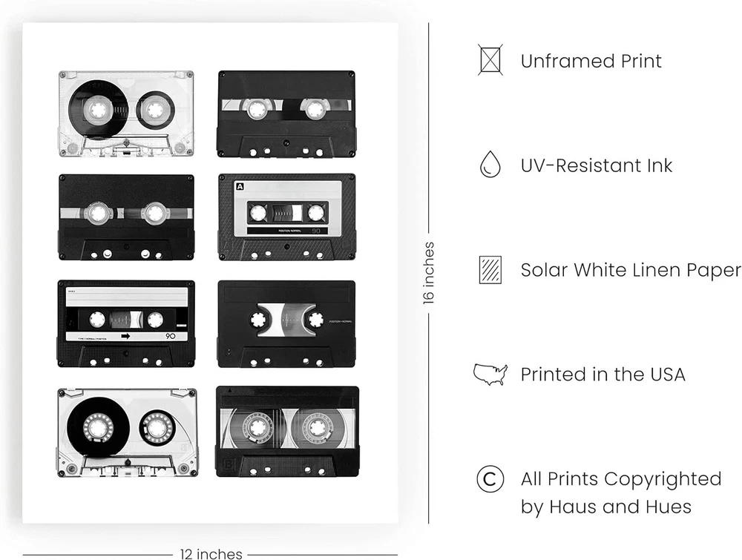Click the bottom-left clear cassette tape
Screen dimensions: 742x560
126,432
